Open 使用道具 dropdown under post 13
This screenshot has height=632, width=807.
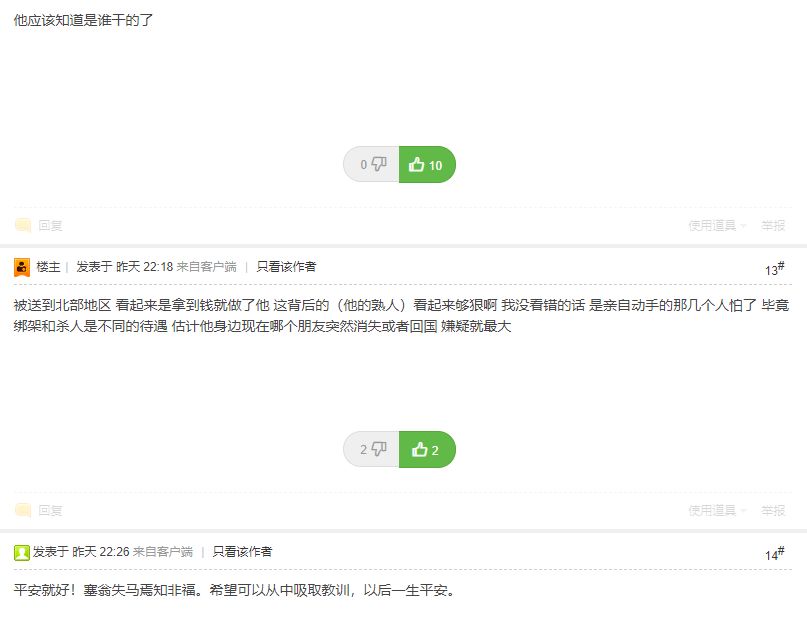tap(717, 511)
